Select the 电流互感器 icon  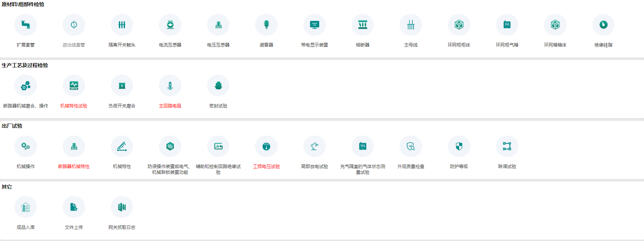170,25
